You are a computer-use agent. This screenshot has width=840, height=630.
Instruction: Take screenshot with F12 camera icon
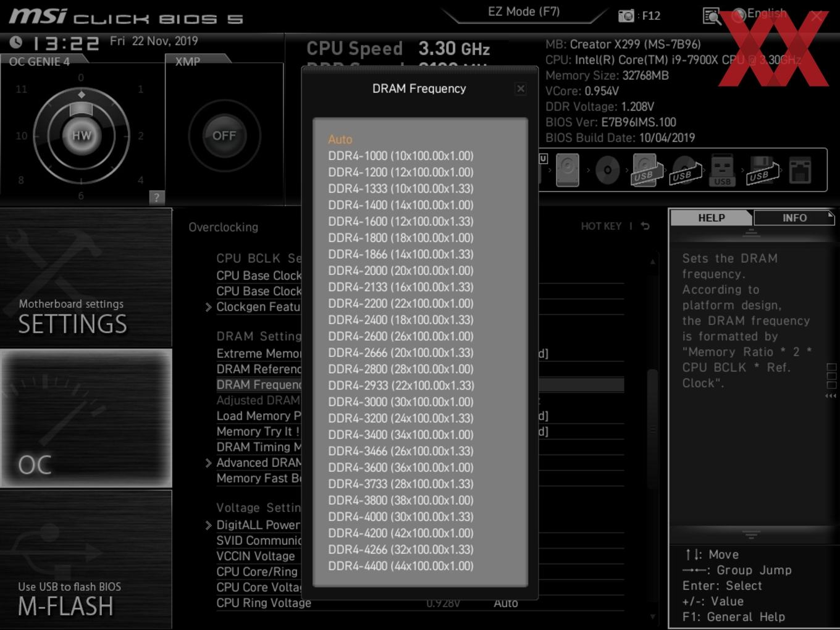click(x=626, y=16)
